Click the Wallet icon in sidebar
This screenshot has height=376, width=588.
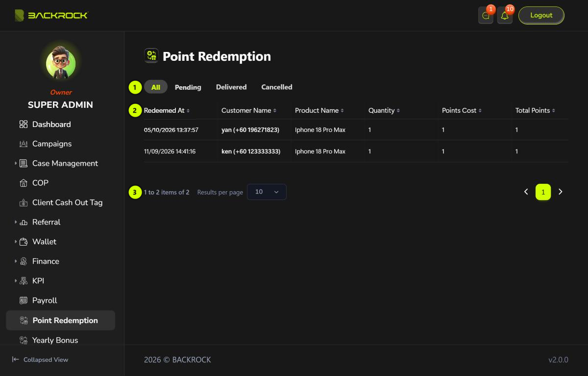coord(24,242)
